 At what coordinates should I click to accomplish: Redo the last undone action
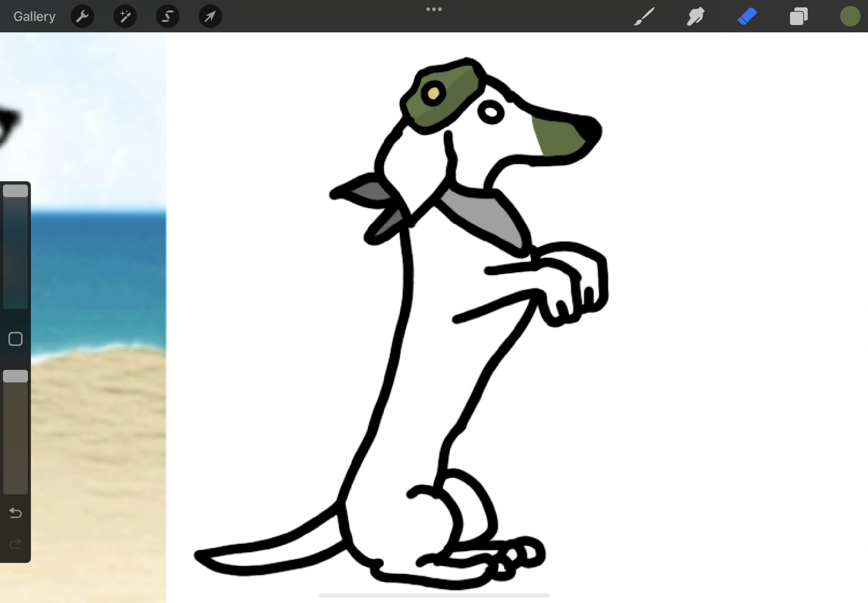tap(15, 544)
